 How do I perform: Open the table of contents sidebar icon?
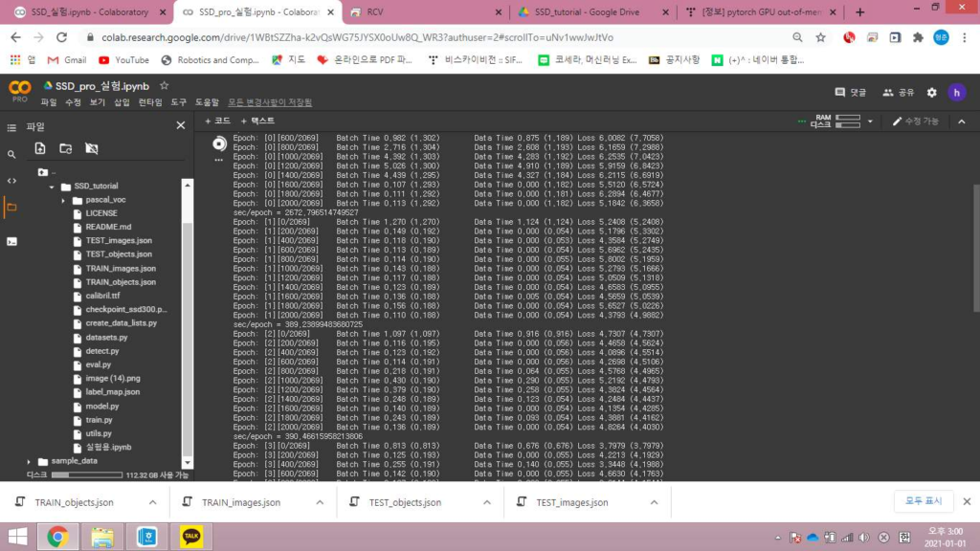[x=11, y=126]
